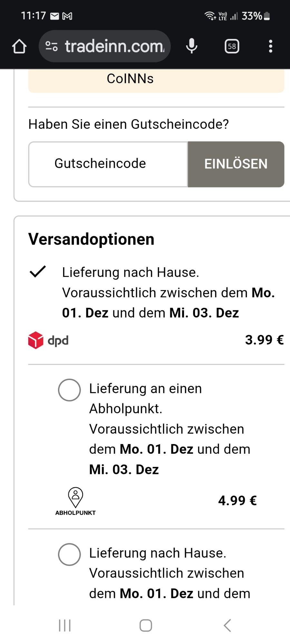This screenshot has width=290, height=644.
Task: Tap the Abholpunkt location pin icon
Action: coord(75,497)
